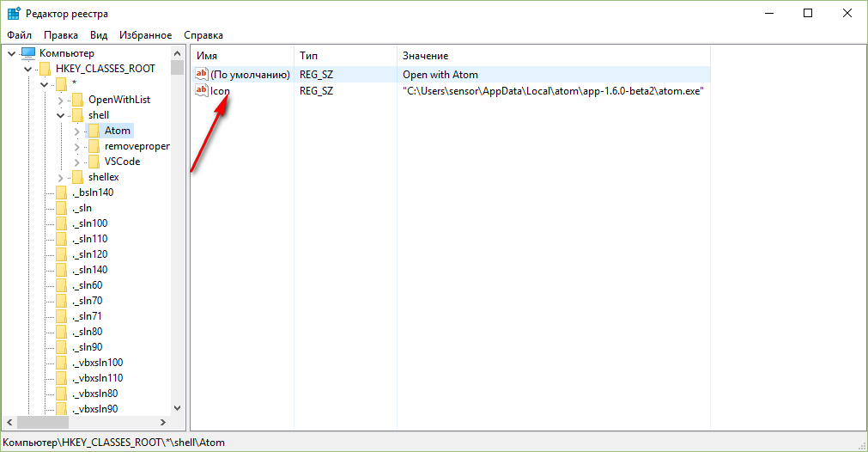Select the ._sln80 key
The image size is (868, 452).
tap(88, 332)
